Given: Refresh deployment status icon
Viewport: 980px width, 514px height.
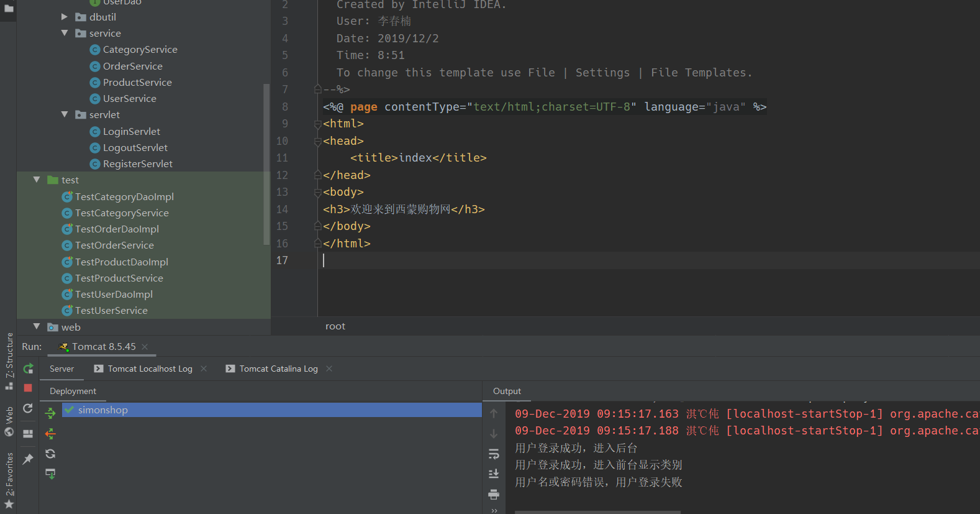Looking at the screenshot, I should (x=50, y=454).
